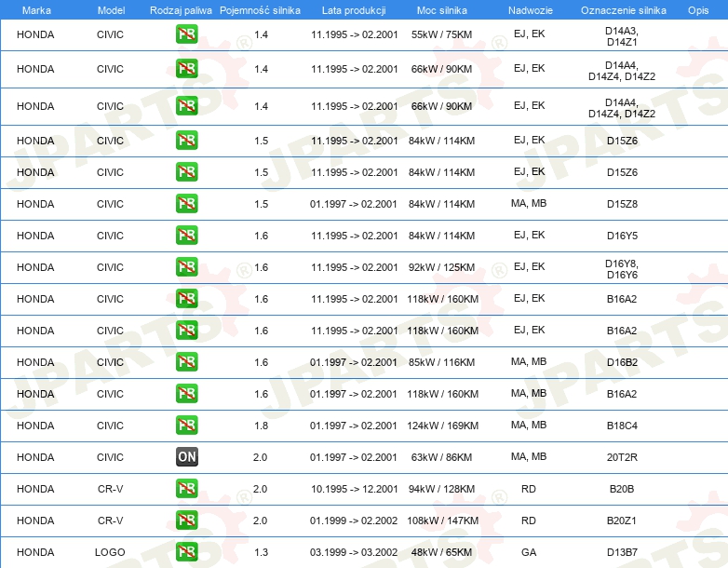Image resolution: width=728 pixels, height=568 pixels.
Task: Select the 10.1995 -> 12.2001 production years cell
Action: (x=355, y=489)
